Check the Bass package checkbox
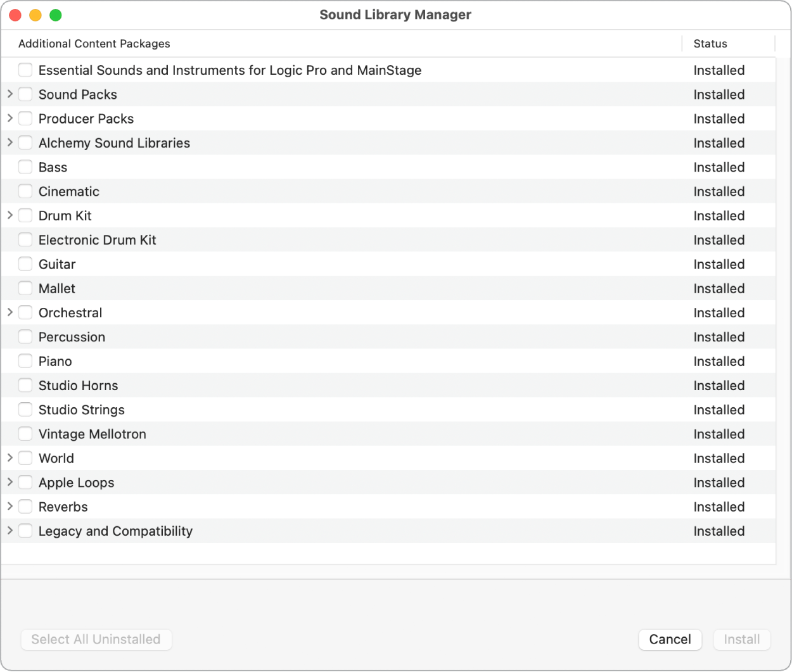Image resolution: width=792 pixels, height=672 pixels. point(25,167)
